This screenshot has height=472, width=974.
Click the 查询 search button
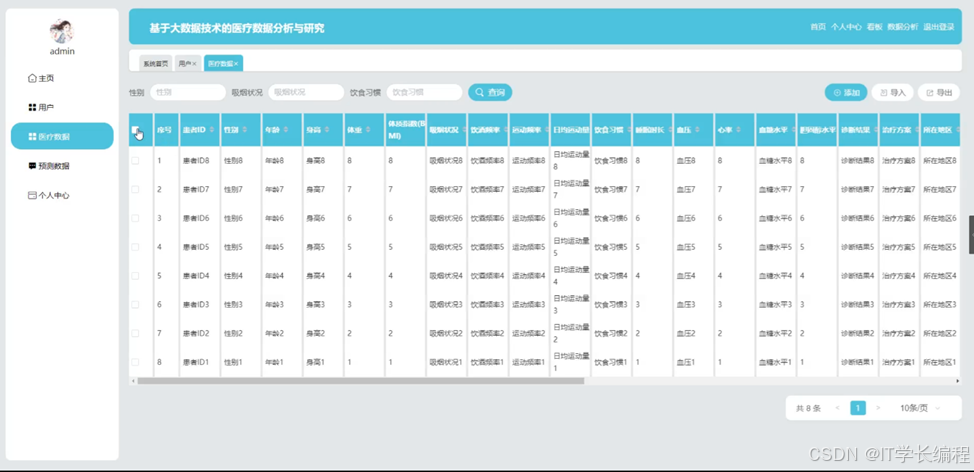[490, 93]
